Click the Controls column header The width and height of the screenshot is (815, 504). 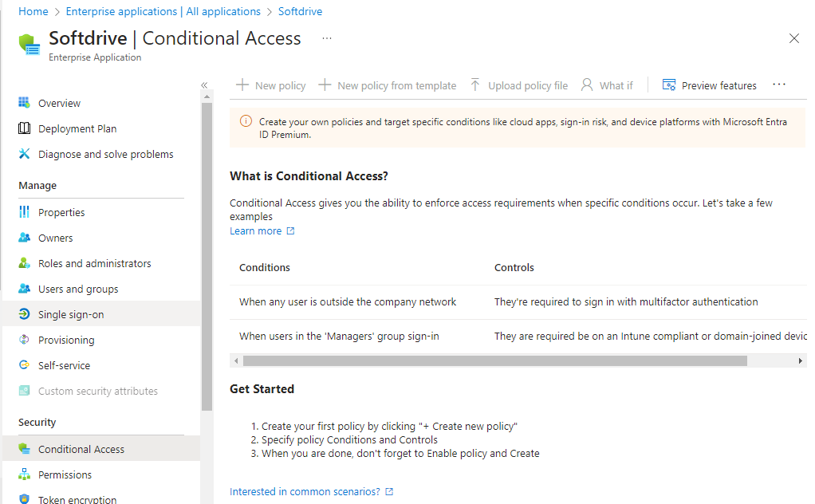coord(514,268)
